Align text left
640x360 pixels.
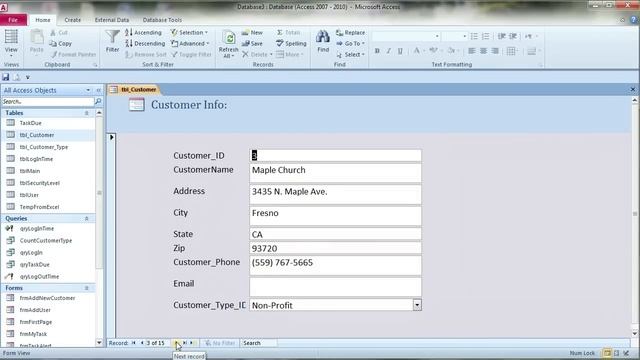472,51
